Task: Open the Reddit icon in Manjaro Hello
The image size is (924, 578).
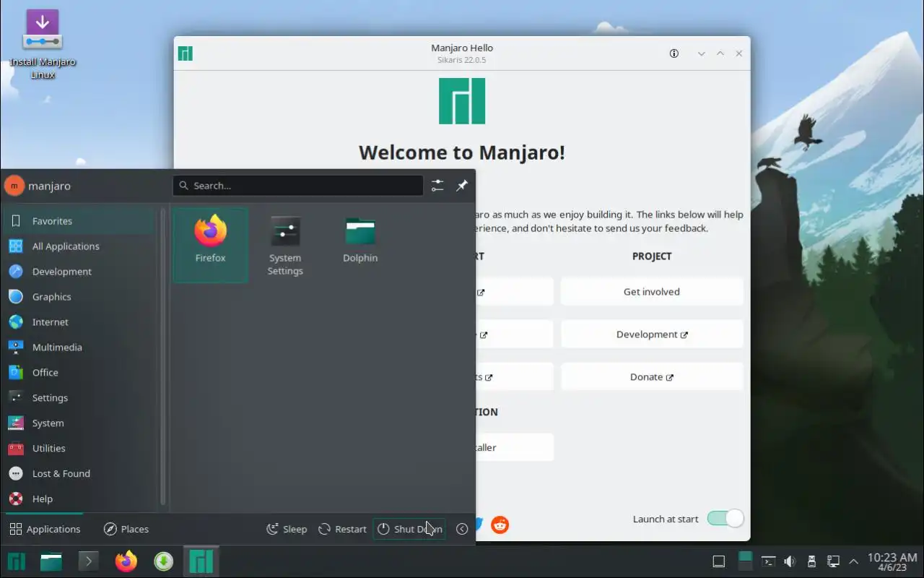Action: 500,525
